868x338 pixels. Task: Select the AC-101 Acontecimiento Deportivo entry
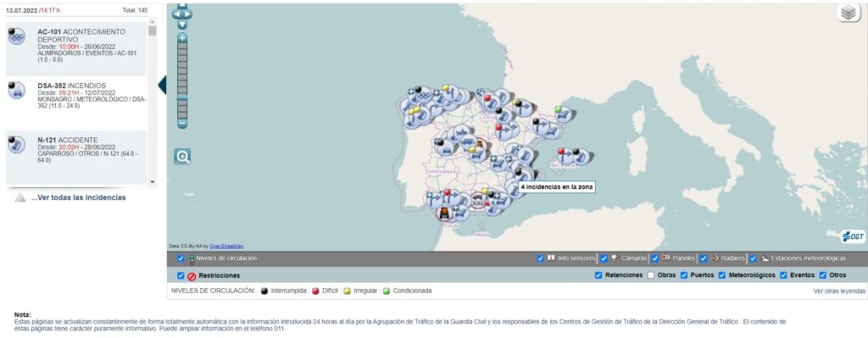(76, 49)
